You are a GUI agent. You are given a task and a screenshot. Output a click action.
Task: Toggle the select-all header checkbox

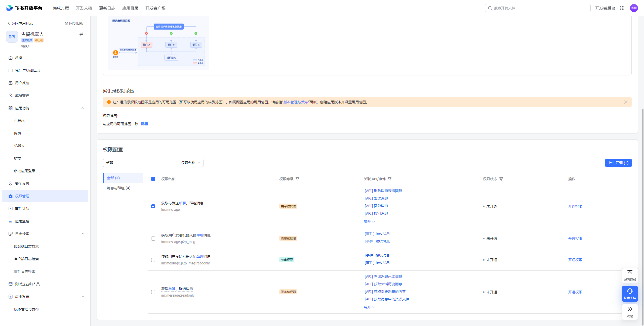click(153, 179)
